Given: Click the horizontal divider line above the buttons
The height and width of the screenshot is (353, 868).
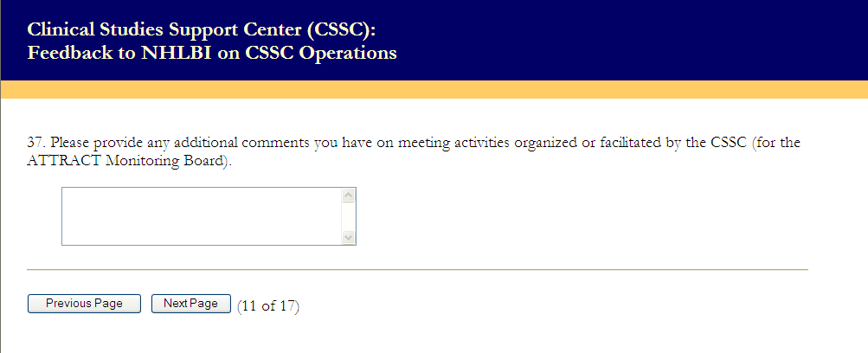Looking at the screenshot, I should pyautogui.click(x=417, y=270).
